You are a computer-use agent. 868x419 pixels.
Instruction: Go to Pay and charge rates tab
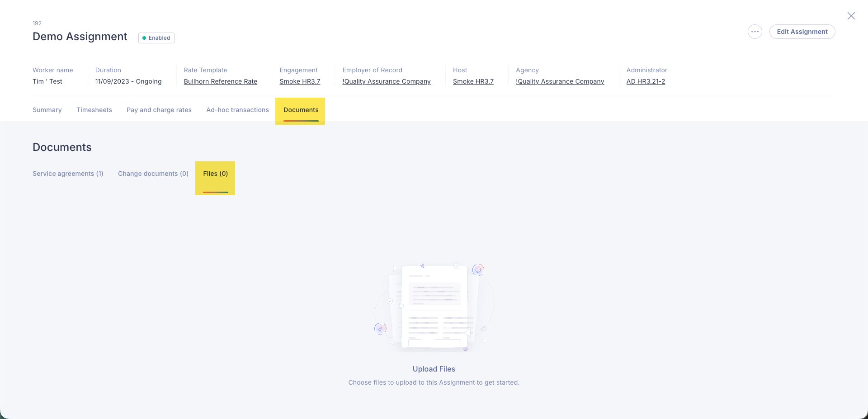pyautogui.click(x=159, y=110)
